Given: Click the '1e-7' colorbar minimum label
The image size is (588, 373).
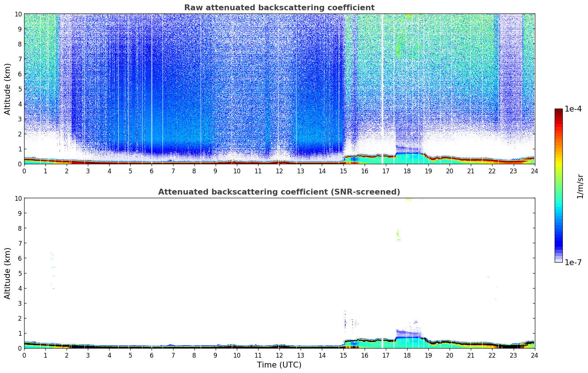Looking at the screenshot, I should pos(573,263).
